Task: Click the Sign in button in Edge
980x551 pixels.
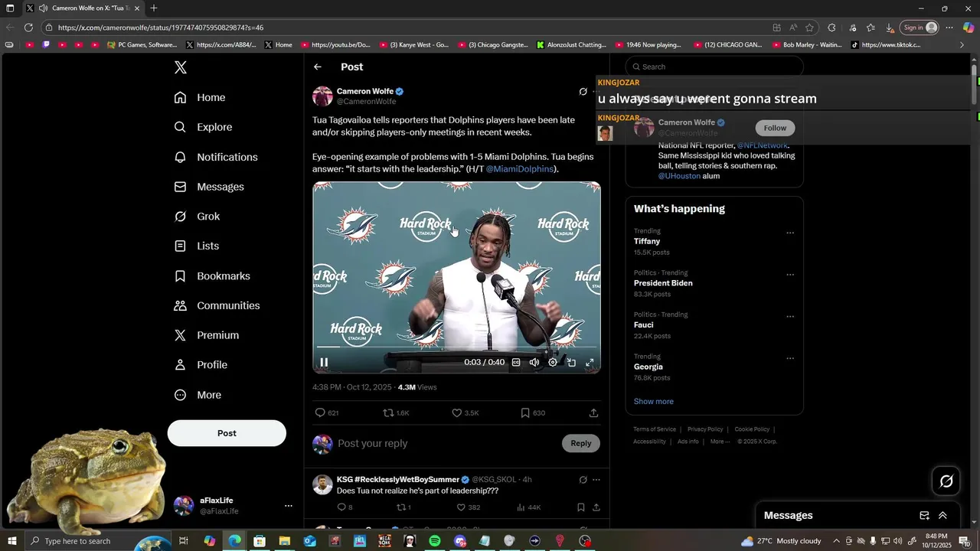Action: (x=919, y=28)
